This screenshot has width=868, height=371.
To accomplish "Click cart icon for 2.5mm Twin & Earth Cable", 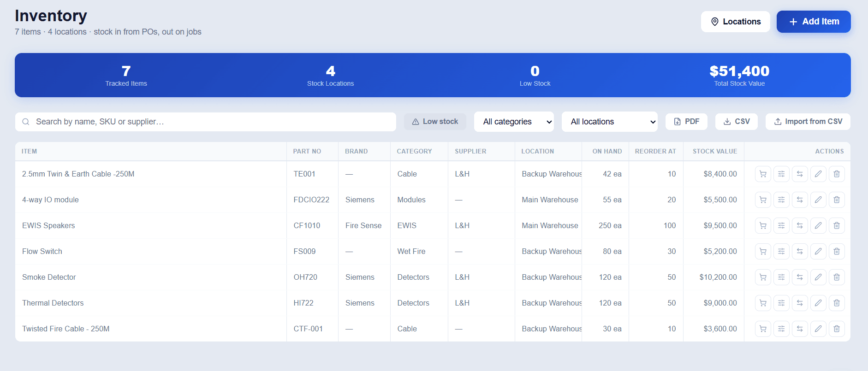I will click(763, 174).
